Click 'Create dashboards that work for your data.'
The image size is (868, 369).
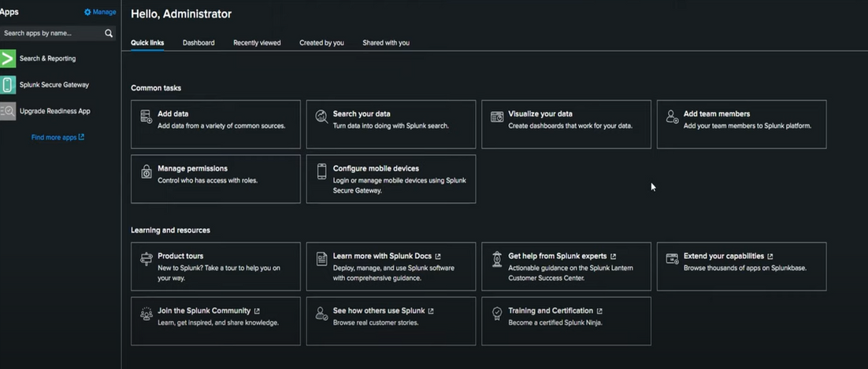(570, 126)
